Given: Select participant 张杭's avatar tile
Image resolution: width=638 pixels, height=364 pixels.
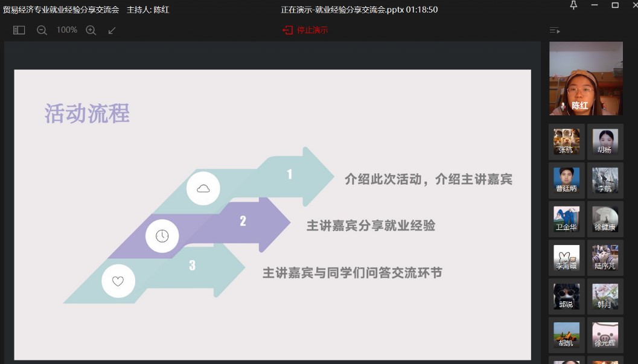Looking at the screenshot, I should pos(566,142).
